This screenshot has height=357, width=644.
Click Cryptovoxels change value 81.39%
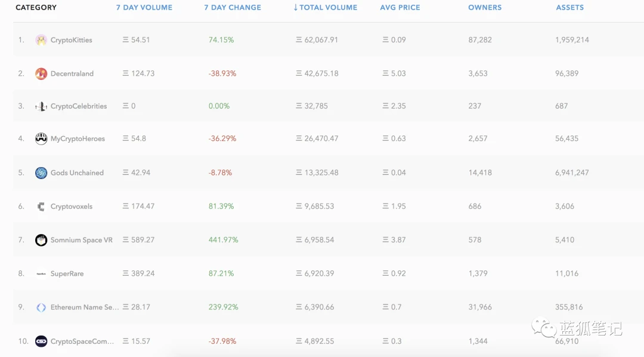221,207
